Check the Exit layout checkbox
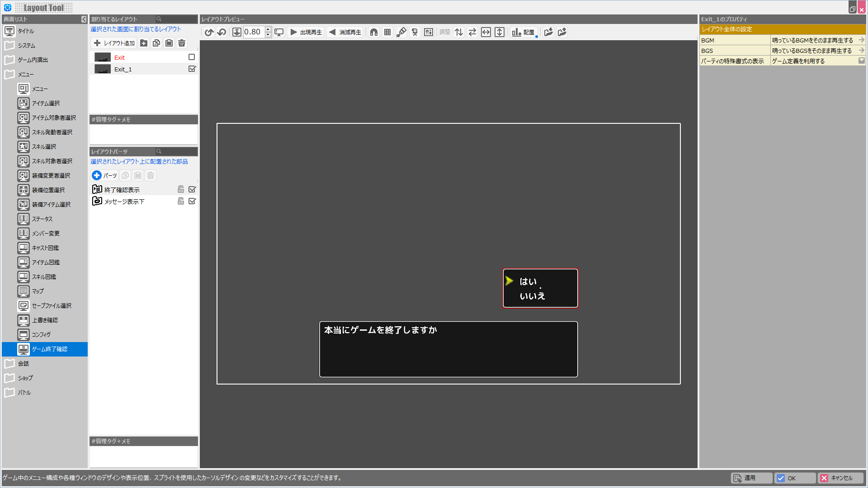 click(x=192, y=57)
